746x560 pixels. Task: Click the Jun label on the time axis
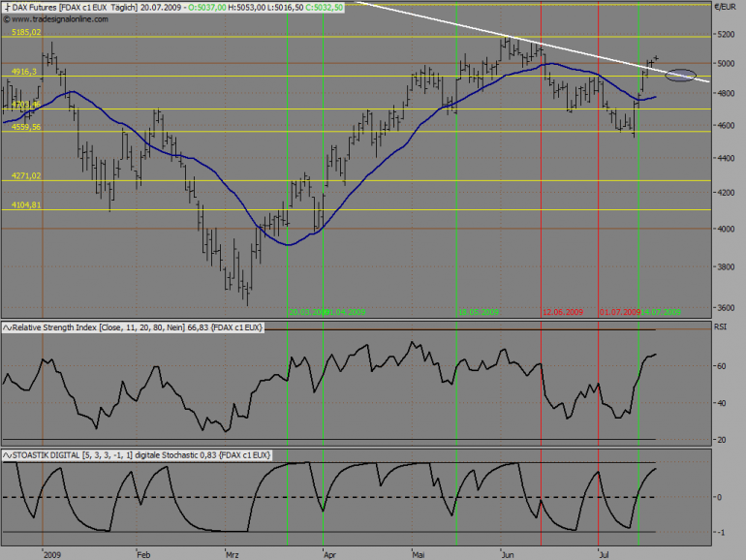(508, 555)
